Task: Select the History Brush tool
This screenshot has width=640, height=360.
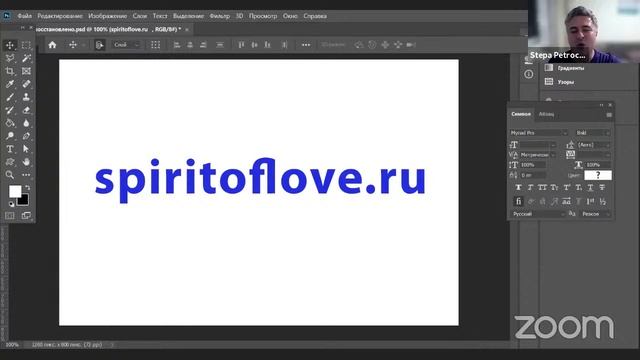Action: click(x=10, y=110)
